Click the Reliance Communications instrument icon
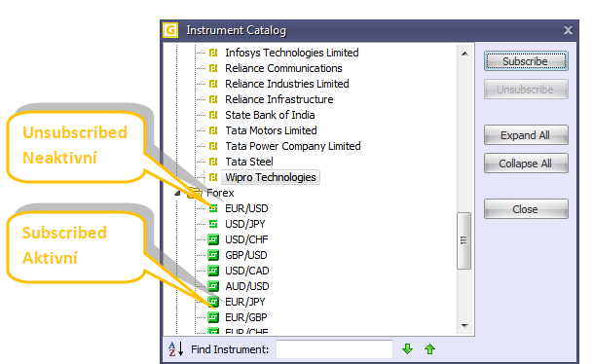The image size is (593, 364). pos(213,68)
